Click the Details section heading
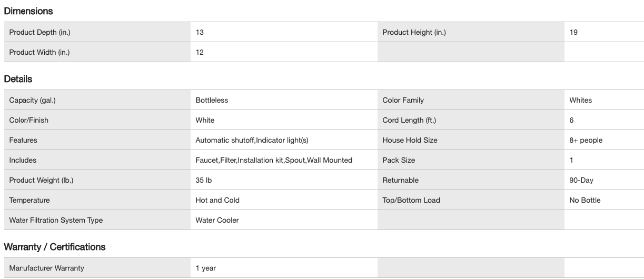Screen dimensions: 644x279 tap(18, 79)
